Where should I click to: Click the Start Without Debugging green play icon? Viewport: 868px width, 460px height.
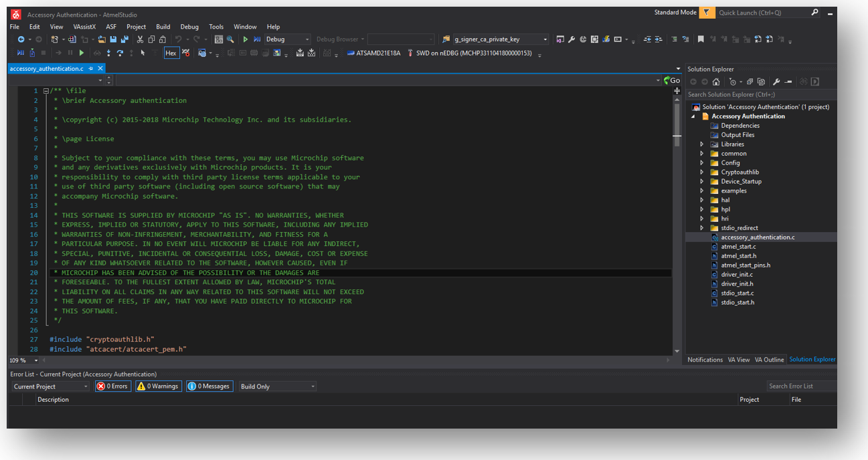246,39
